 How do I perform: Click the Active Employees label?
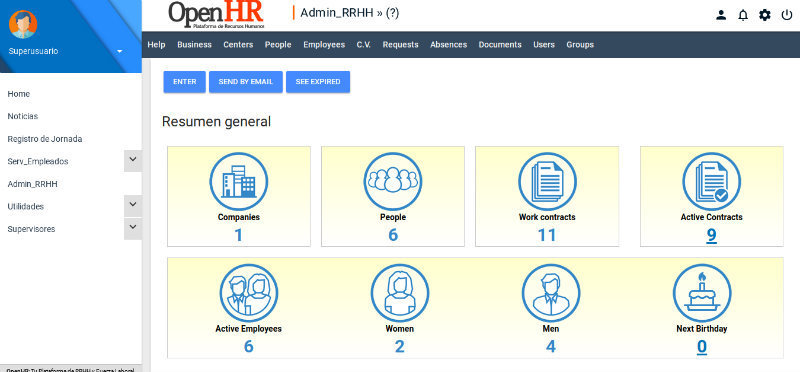pos(248,329)
